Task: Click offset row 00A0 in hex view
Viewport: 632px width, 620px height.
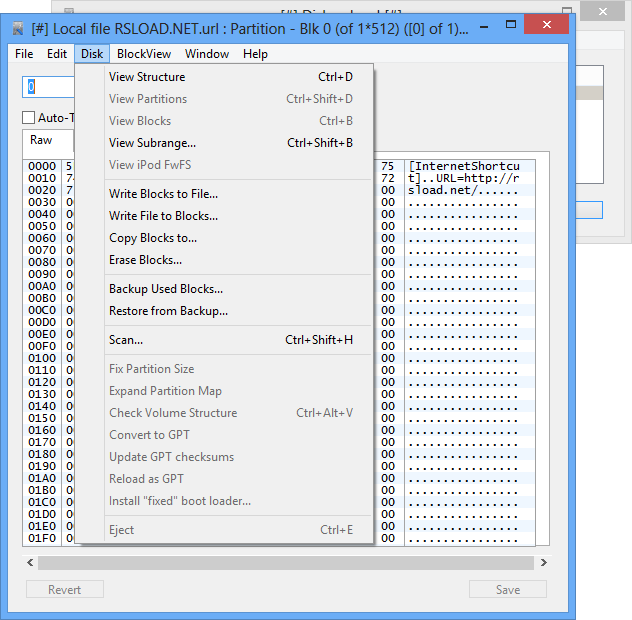Action: [42, 286]
